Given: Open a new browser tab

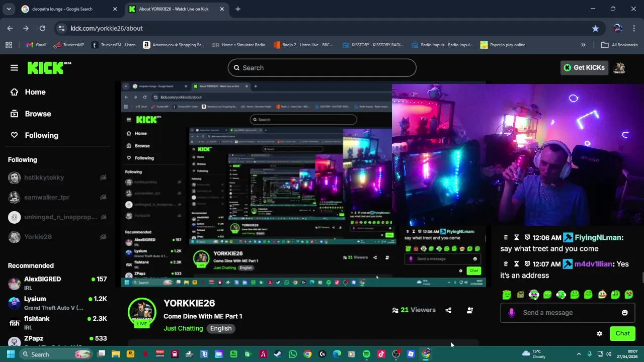Looking at the screenshot, I should pos(238,9).
